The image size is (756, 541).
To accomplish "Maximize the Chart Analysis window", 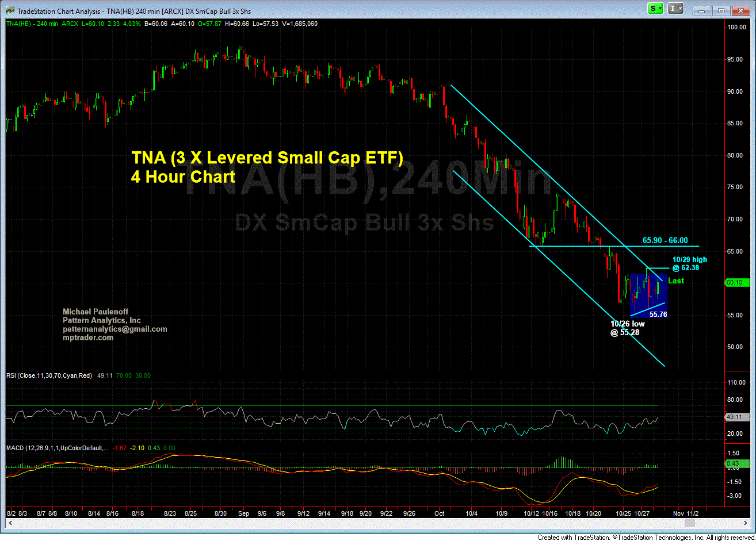I will (721, 10).
